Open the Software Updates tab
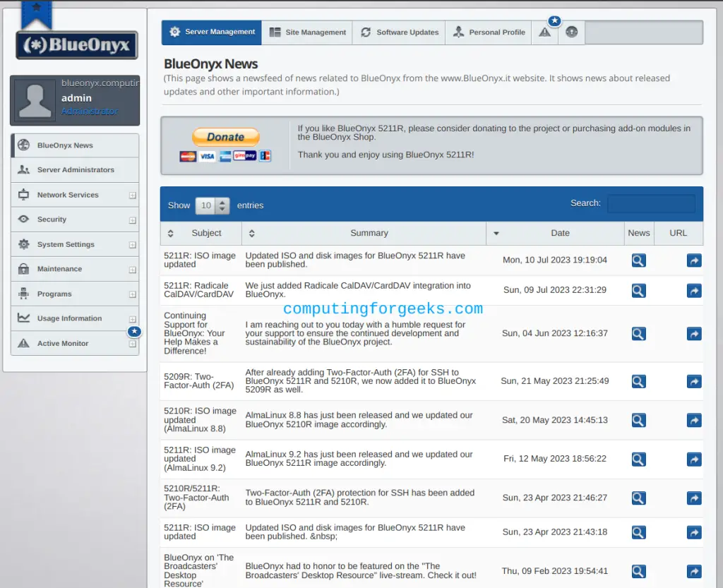723x588 pixels. coord(400,32)
